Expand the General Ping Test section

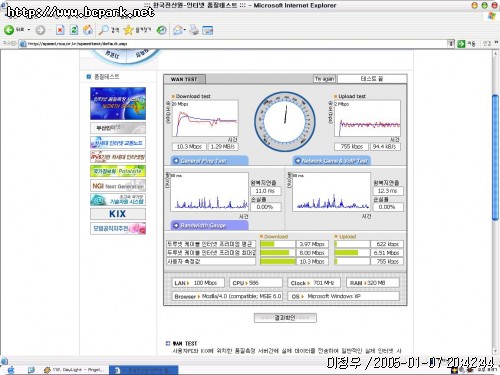coord(209,161)
